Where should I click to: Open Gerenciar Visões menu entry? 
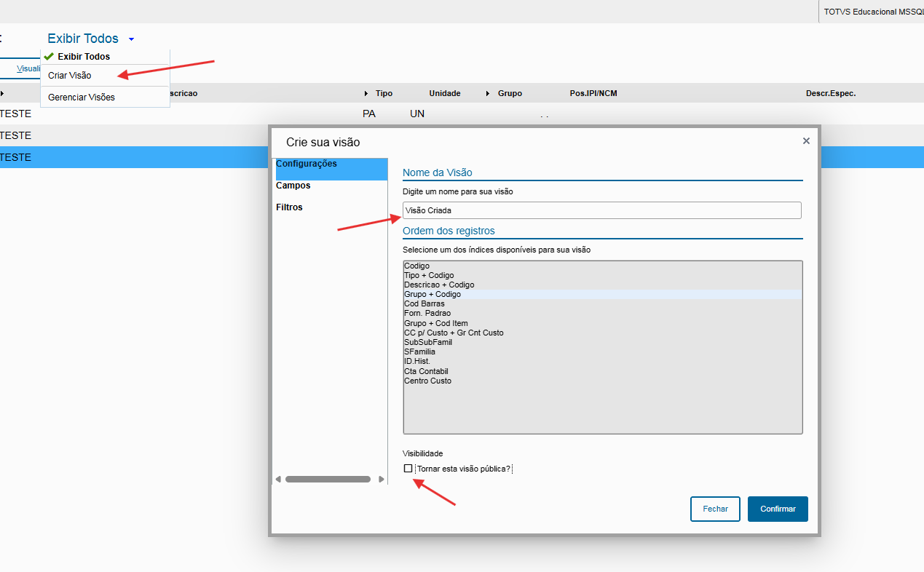click(105, 98)
